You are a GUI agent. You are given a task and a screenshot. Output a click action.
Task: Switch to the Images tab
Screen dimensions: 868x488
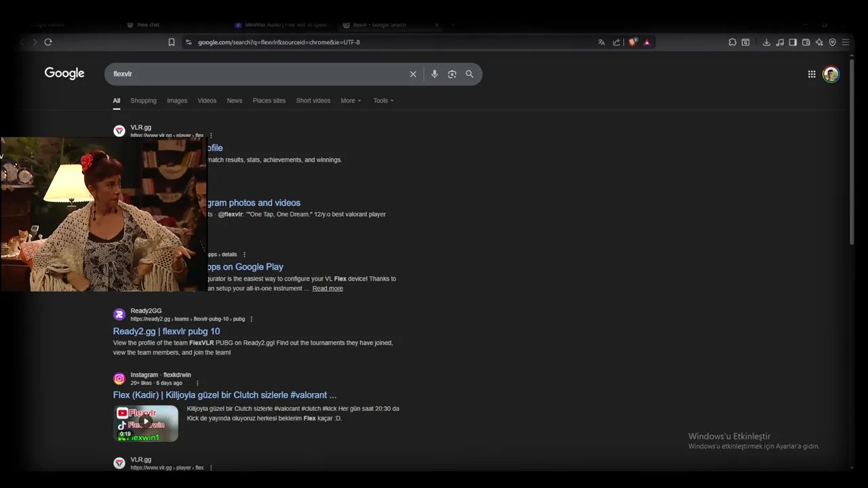pyautogui.click(x=177, y=100)
